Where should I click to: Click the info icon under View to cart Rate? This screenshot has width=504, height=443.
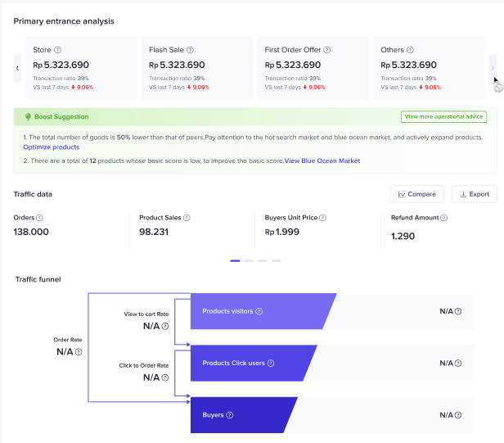[x=164, y=326]
